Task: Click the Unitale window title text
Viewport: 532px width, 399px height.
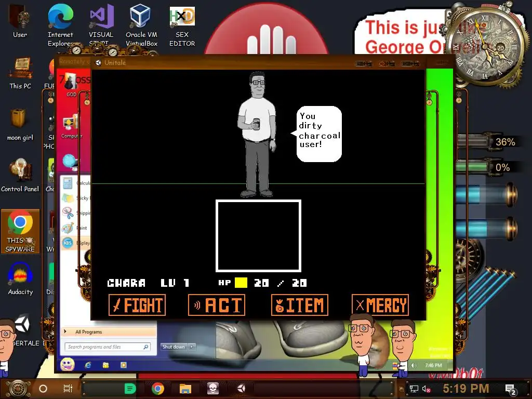Action: pyautogui.click(x=115, y=62)
